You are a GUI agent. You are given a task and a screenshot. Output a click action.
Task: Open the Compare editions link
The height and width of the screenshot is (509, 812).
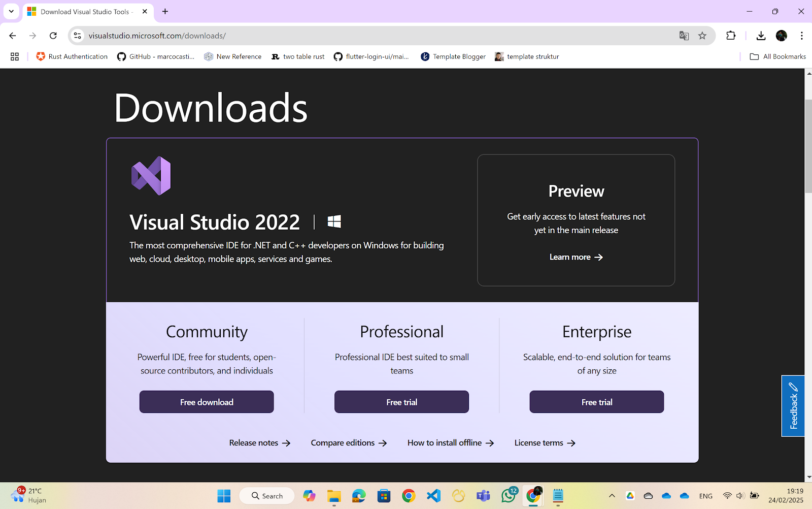[349, 443]
